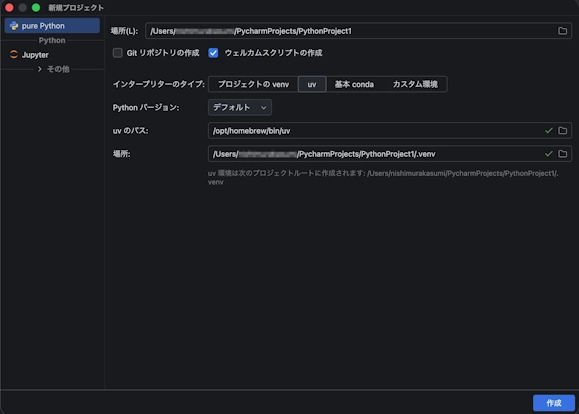
Task: Browse folder for project location 場所(L)
Action: (x=562, y=31)
